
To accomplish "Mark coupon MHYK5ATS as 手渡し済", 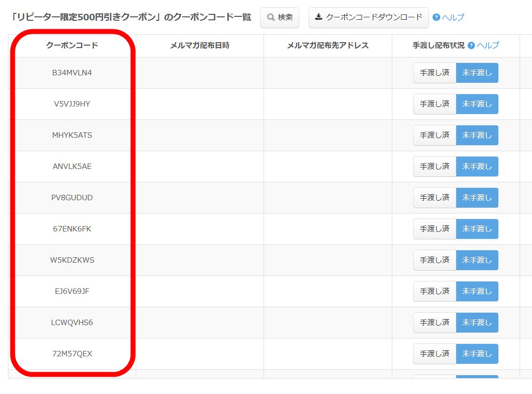I will [434, 135].
